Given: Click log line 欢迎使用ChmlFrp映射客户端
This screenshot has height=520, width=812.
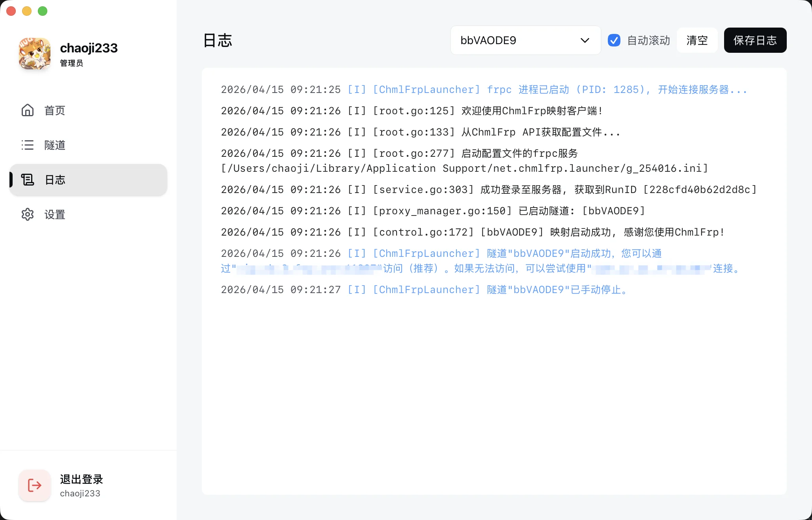Looking at the screenshot, I should (412, 111).
